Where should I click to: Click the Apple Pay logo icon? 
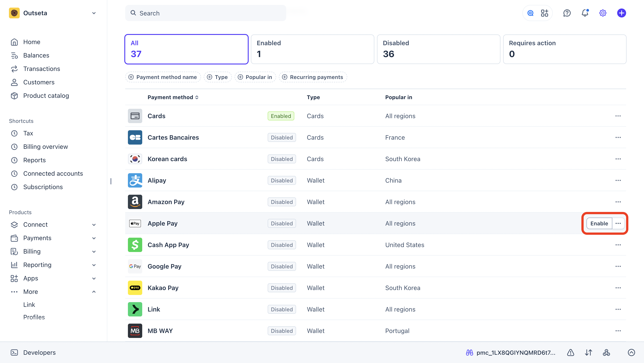(x=135, y=223)
